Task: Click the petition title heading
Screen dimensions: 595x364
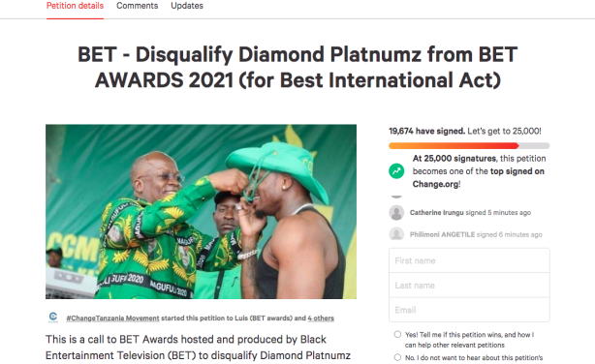Action: coord(297,67)
